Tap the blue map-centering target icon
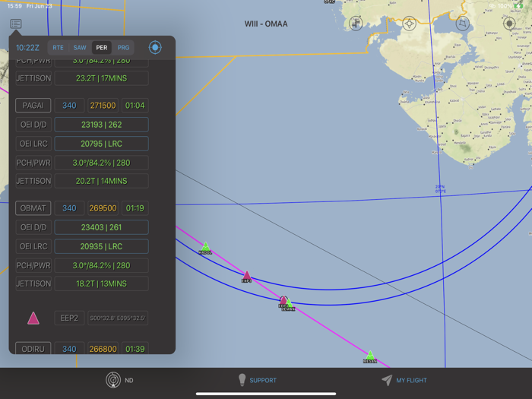This screenshot has height=399, width=532. coord(155,47)
